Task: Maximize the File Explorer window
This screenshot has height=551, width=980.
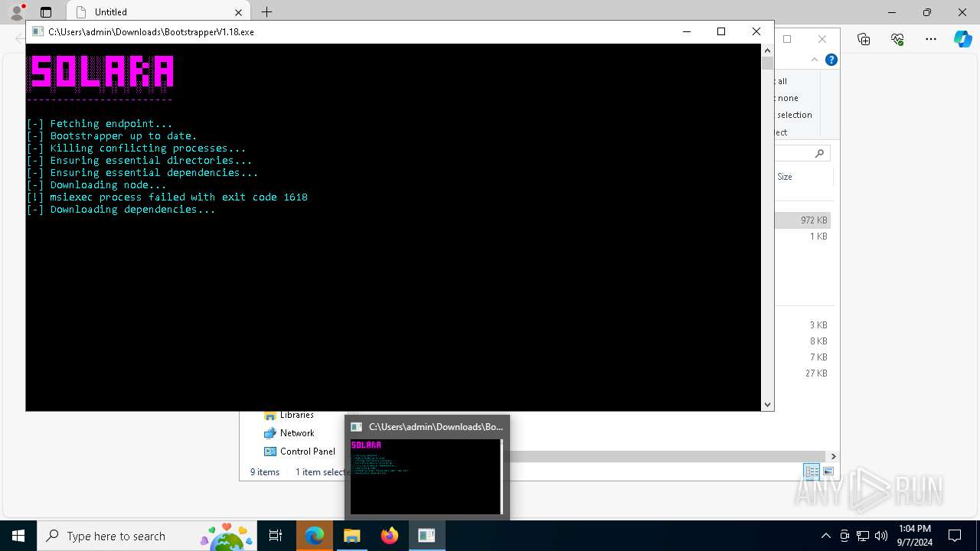Action: click(x=787, y=39)
